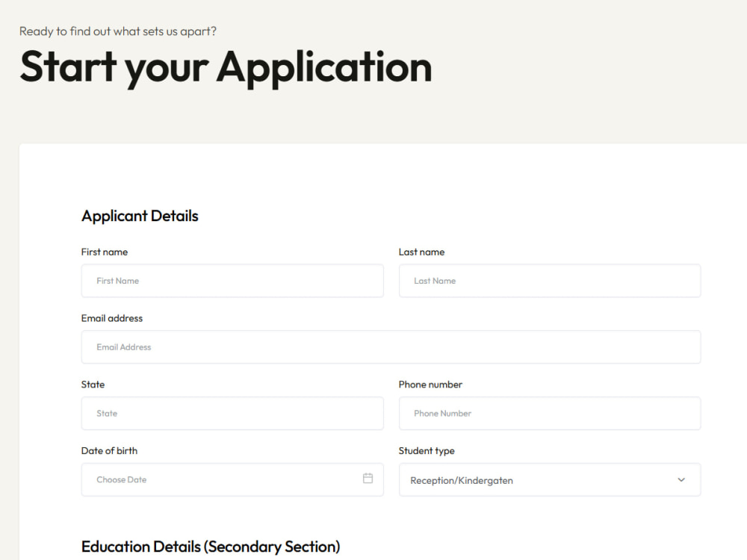
Task: Click the First Name input field
Action: point(232,281)
